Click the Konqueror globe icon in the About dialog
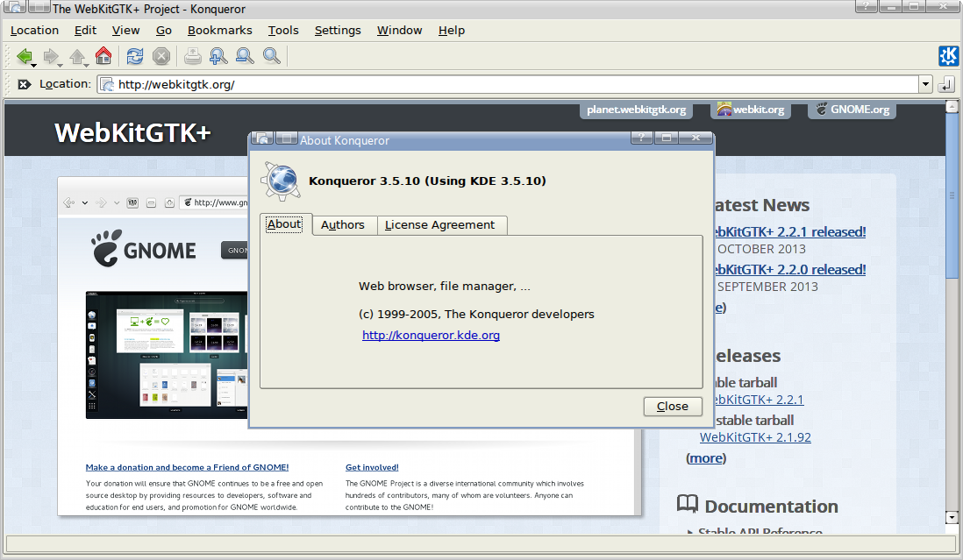The width and height of the screenshot is (963, 560). click(282, 181)
